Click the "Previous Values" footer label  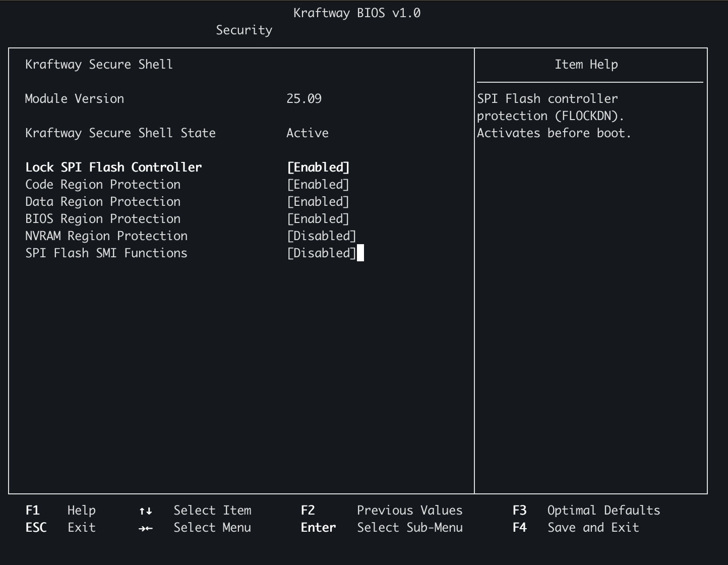tap(410, 511)
